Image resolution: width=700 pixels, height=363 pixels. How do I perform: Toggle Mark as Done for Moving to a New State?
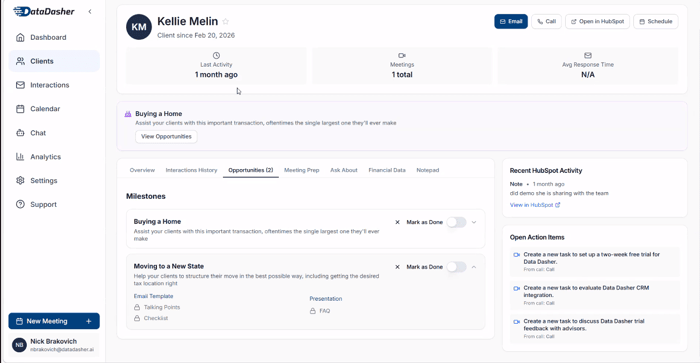coord(456,267)
